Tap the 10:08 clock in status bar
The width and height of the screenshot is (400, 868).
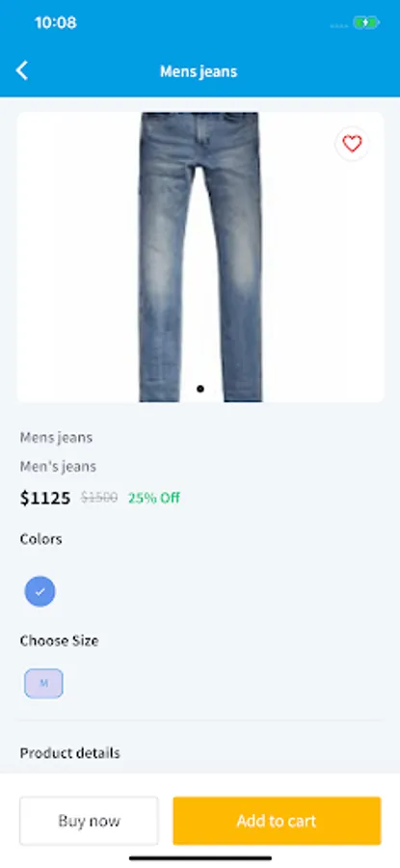[x=55, y=23]
